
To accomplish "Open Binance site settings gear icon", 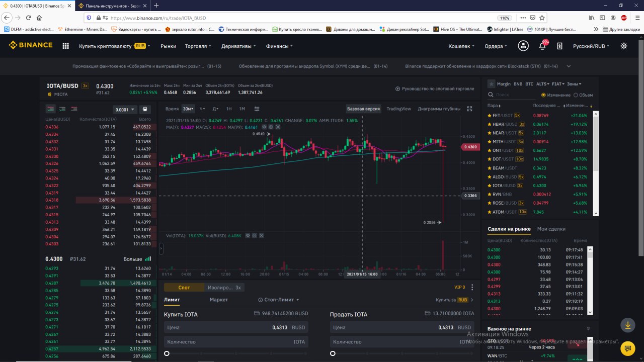I will pos(624,46).
